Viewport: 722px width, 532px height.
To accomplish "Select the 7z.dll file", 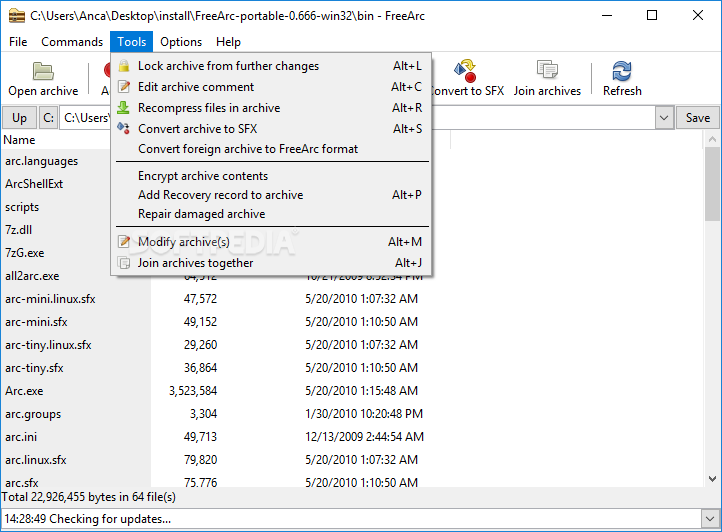I will point(18,230).
